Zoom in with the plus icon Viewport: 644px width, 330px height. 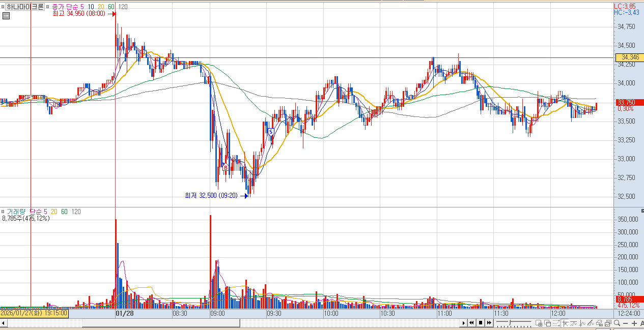coord(634,323)
